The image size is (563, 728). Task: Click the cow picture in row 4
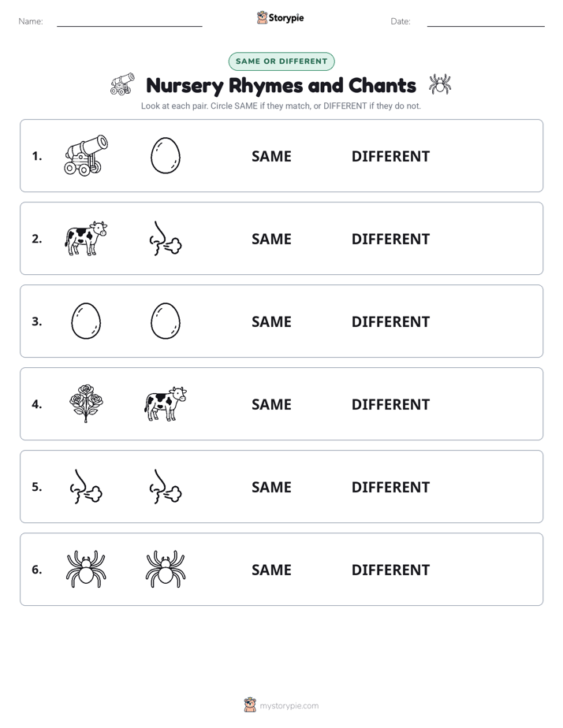[x=166, y=403]
